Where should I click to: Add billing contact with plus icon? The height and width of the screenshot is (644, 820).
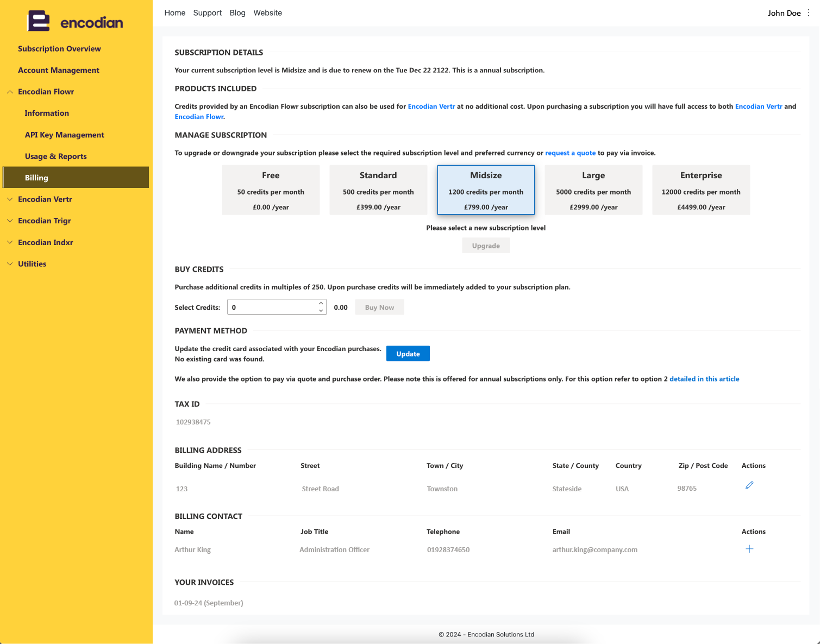coord(749,549)
